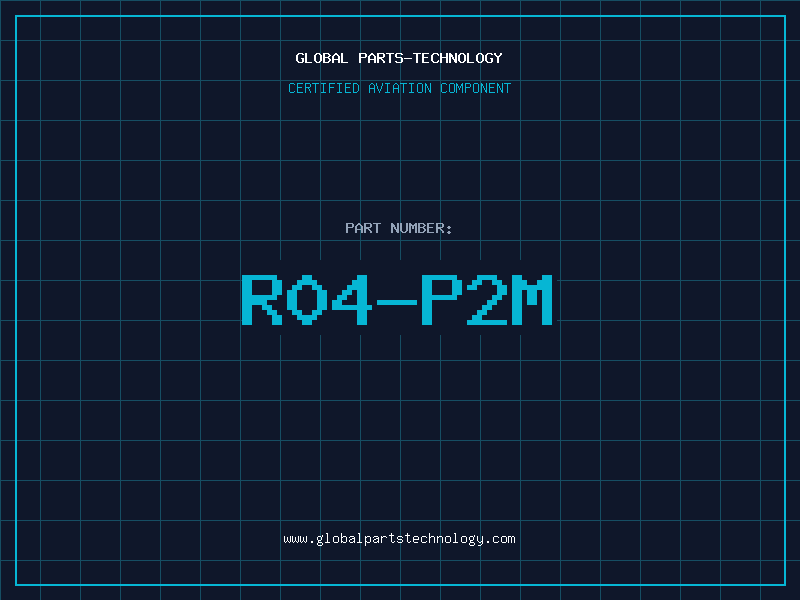Select the CERTIFIED AVIATION COMPONENT subtitle
Screen dimensions: 800x600
pos(399,88)
